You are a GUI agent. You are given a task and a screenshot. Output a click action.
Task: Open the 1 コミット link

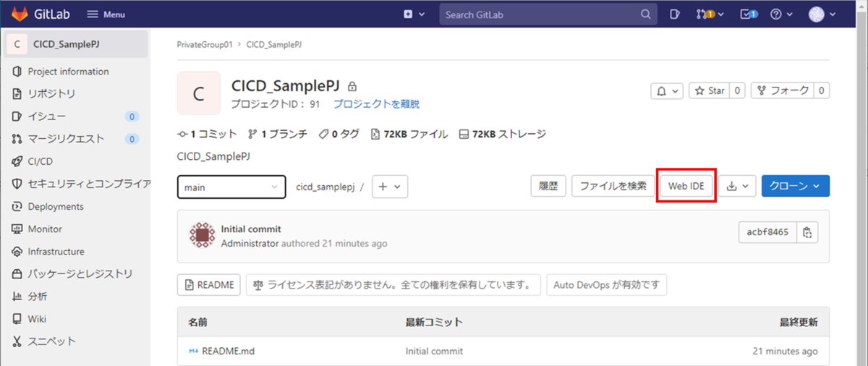click(207, 135)
